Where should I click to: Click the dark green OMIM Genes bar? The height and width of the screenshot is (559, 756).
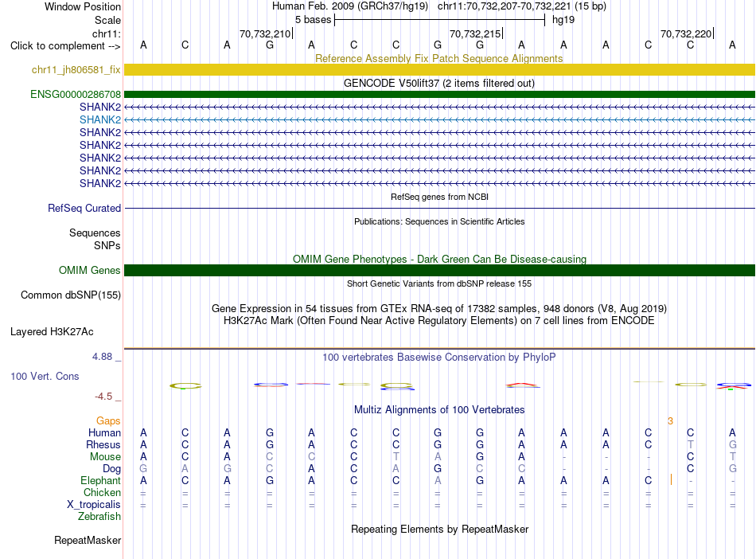pos(439,270)
